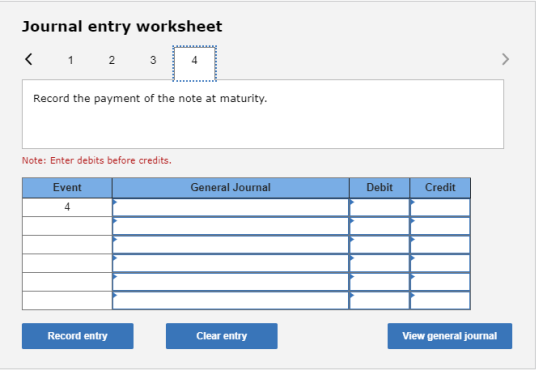Select Credit cell in fourth row
560x375 pixels.
point(440,263)
